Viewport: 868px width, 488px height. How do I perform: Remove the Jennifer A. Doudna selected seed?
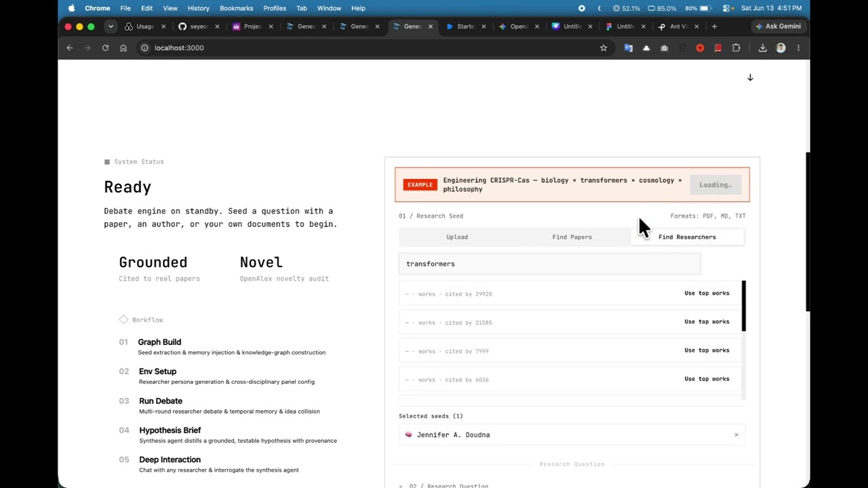click(x=736, y=435)
